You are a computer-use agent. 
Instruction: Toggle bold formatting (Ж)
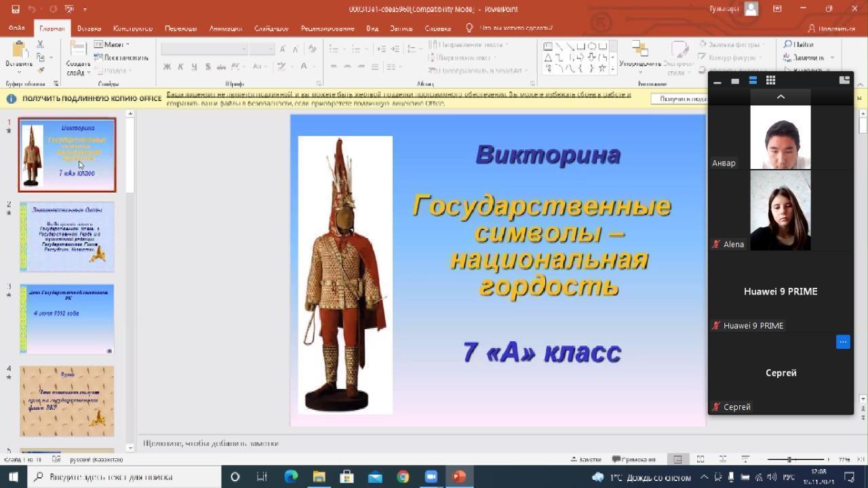(x=167, y=67)
